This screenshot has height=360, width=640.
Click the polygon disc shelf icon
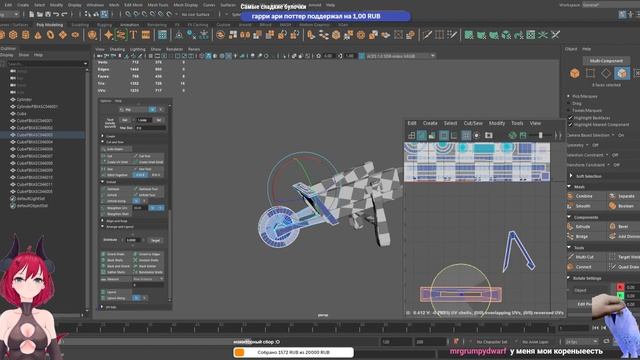75,35
